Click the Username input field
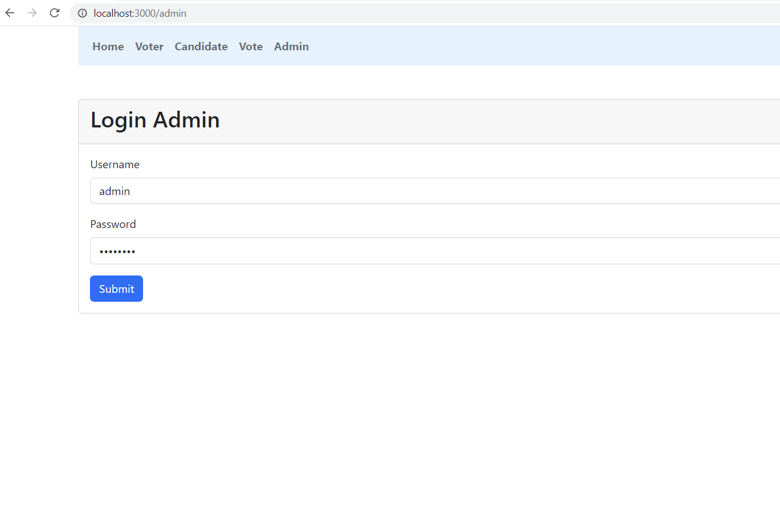Image resolution: width=780 pixels, height=532 pixels. tap(435, 191)
